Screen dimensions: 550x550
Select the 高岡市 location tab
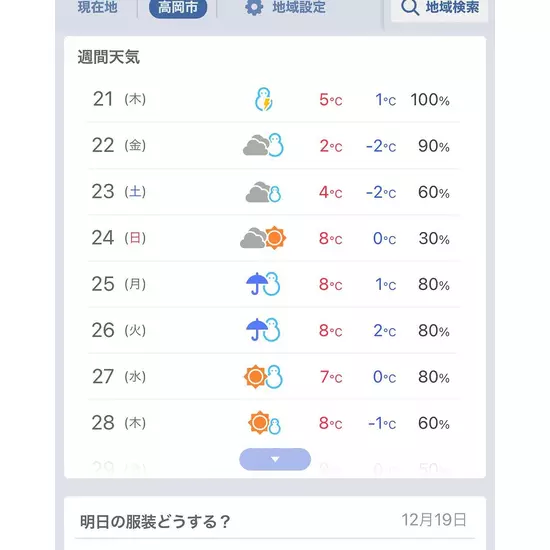tap(178, 8)
